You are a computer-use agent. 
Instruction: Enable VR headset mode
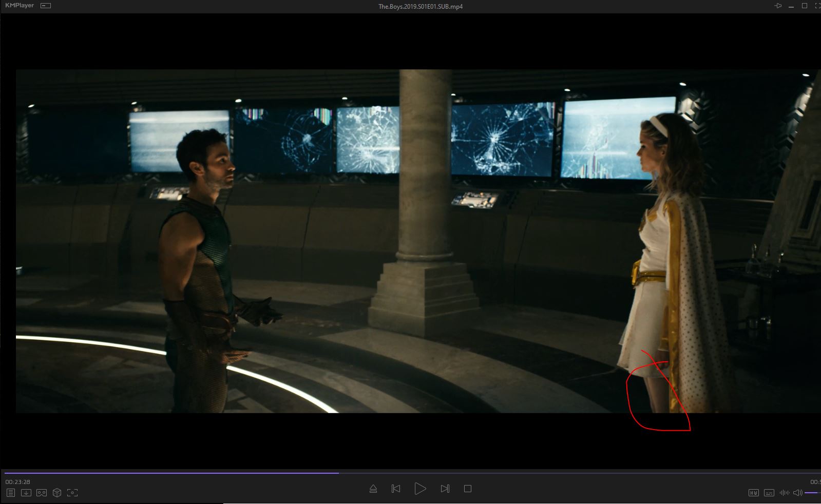tap(42, 493)
